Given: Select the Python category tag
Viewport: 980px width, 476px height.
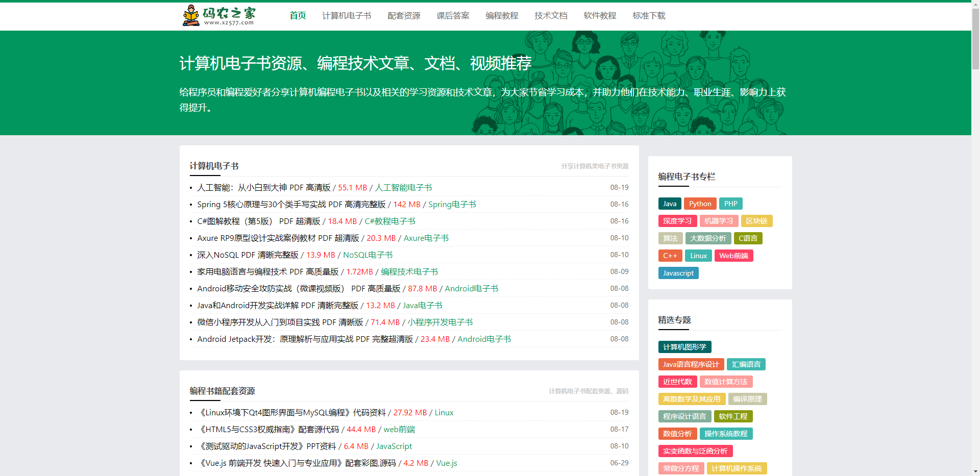Looking at the screenshot, I should [700, 204].
